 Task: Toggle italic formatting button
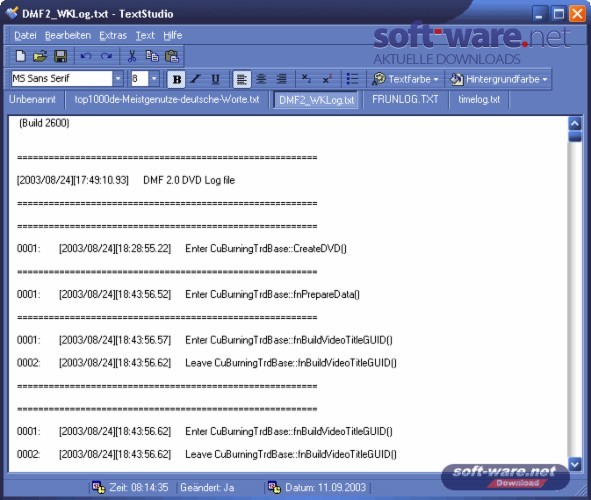pos(195,79)
